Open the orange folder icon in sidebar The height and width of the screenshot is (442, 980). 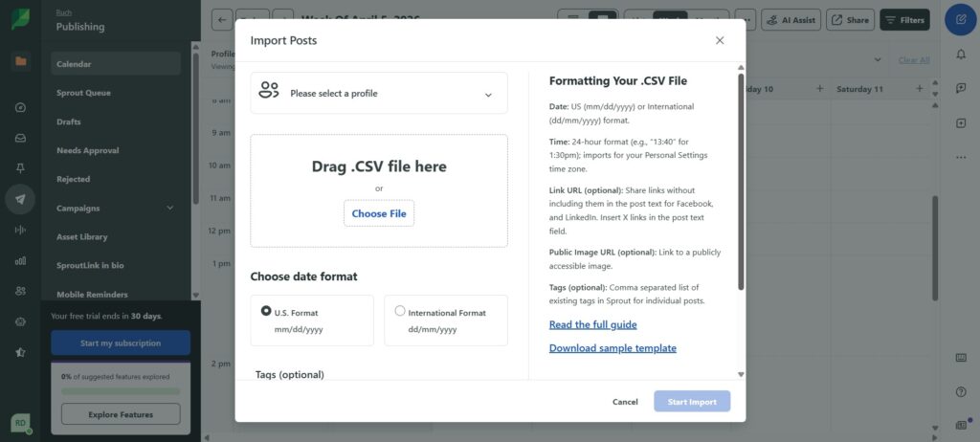21,61
